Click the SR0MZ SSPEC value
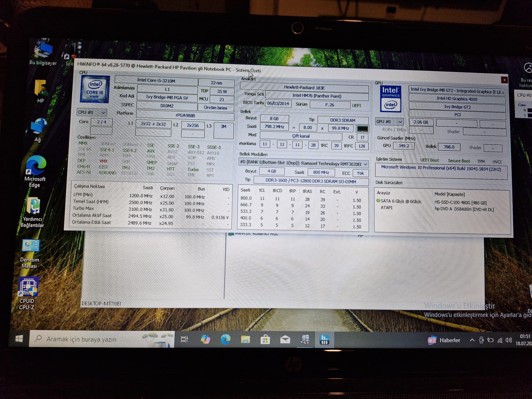This screenshot has width=532, height=399. coord(167,106)
